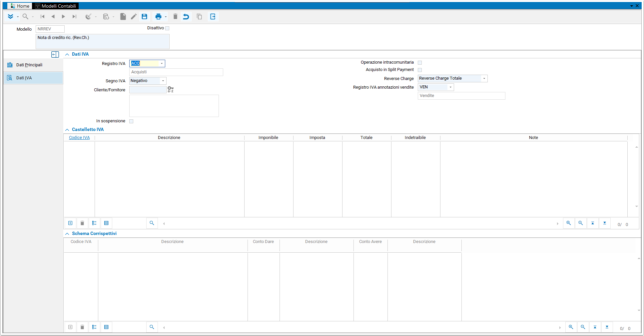Create a new document with the page icon
Viewport: 644px width, 336px height.
point(123,17)
